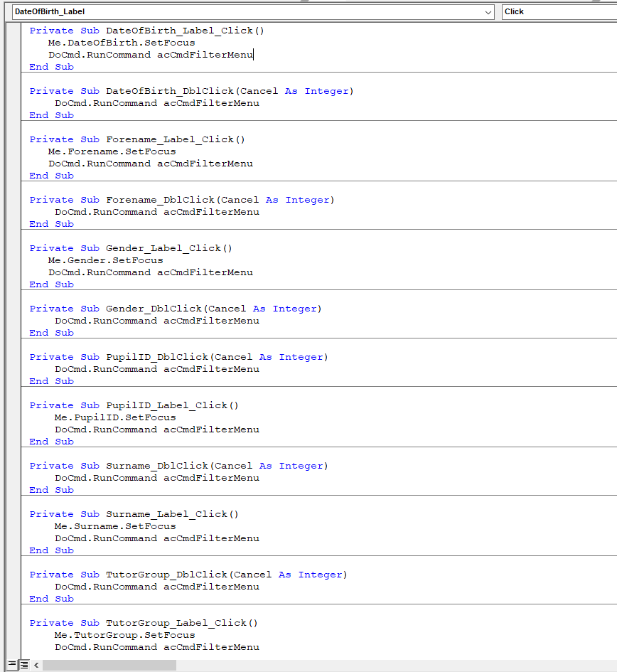Click line 'Private Sub Gender_Label_Click()'
The image size is (617, 672).
pyautogui.click(x=131, y=249)
